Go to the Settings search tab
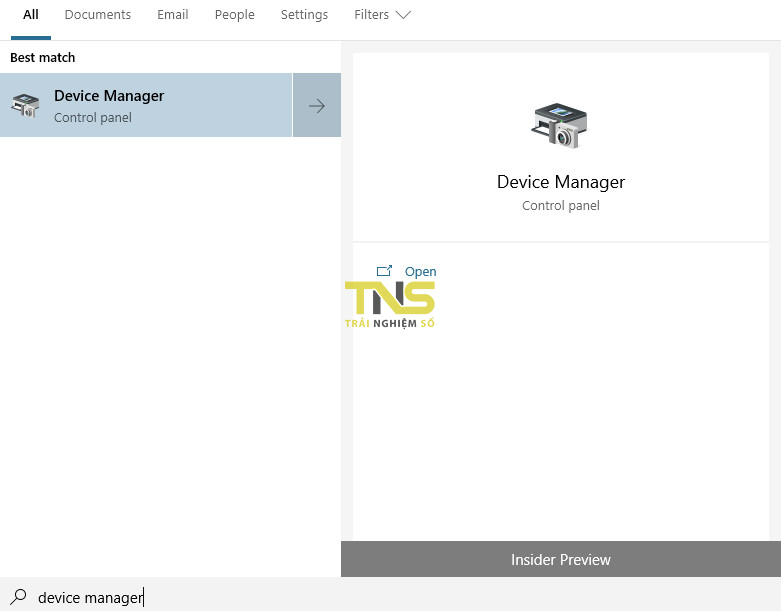781x611 pixels. coord(304,15)
